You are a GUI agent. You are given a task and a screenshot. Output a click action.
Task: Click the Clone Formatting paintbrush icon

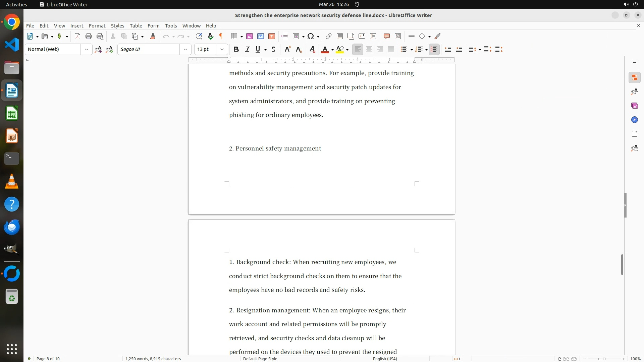point(153,37)
